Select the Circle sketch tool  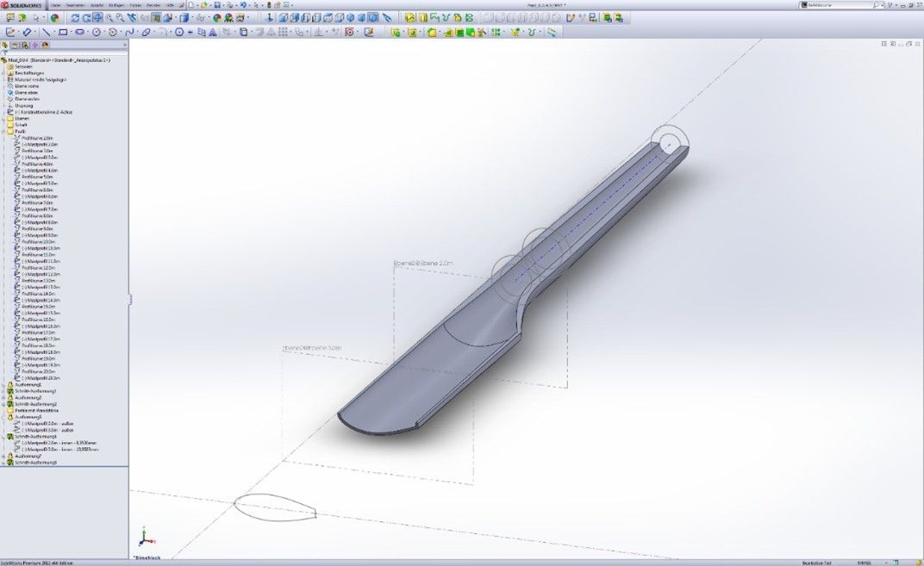coord(97,32)
